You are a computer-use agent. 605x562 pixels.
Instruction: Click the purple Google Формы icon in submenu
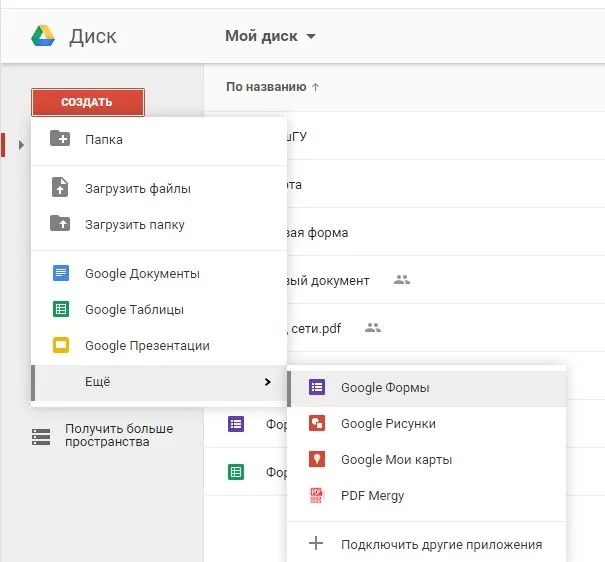[317, 387]
